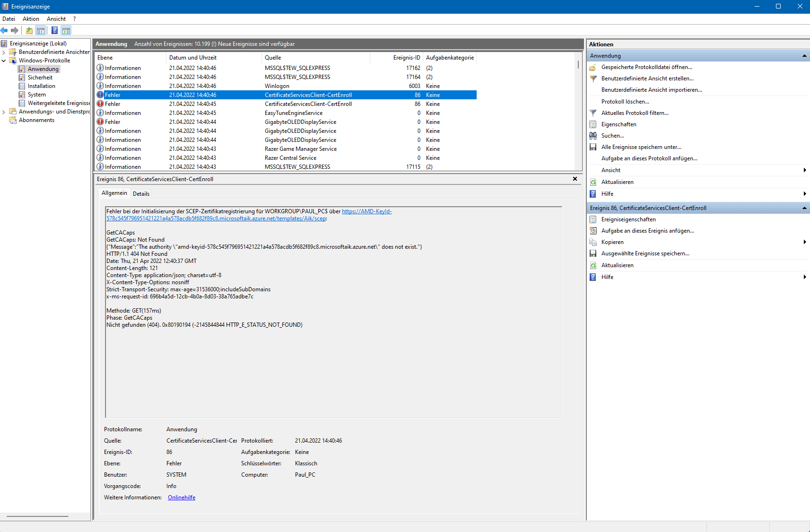
Task: Click the Ereigniseigenschaften icon
Action: (x=593, y=219)
